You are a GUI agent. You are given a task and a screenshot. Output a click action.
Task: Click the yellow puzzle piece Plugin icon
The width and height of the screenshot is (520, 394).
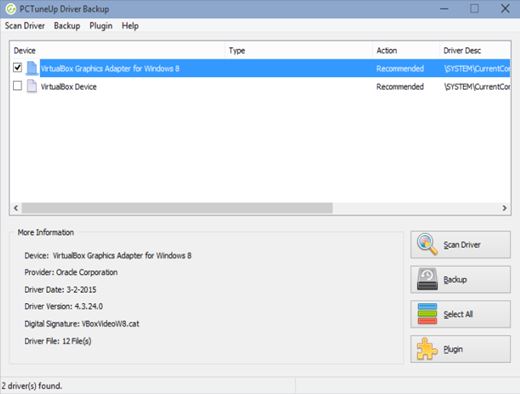pyautogui.click(x=427, y=349)
